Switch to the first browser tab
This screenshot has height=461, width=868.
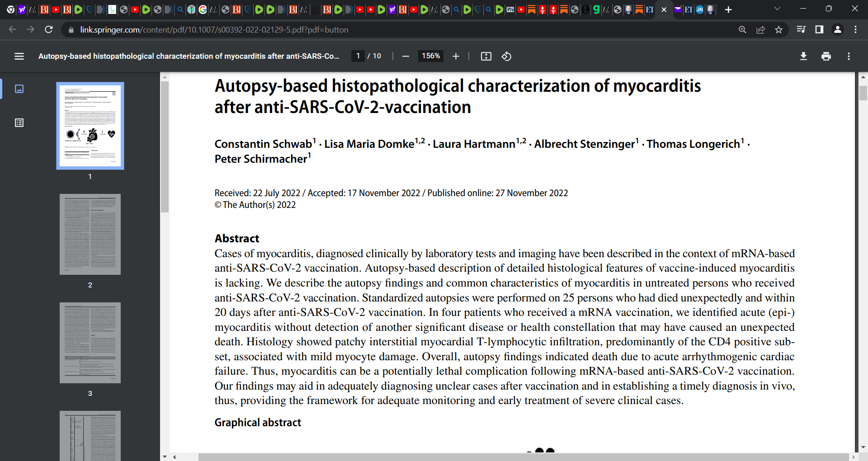[10, 9]
